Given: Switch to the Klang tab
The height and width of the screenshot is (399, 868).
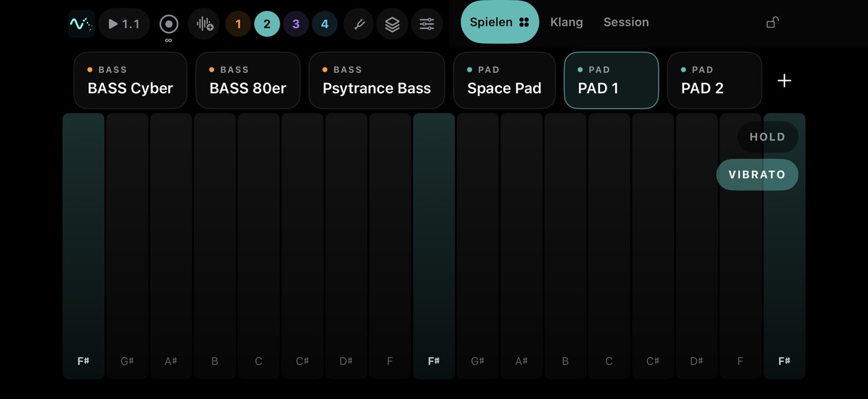Looking at the screenshot, I should tap(567, 22).
